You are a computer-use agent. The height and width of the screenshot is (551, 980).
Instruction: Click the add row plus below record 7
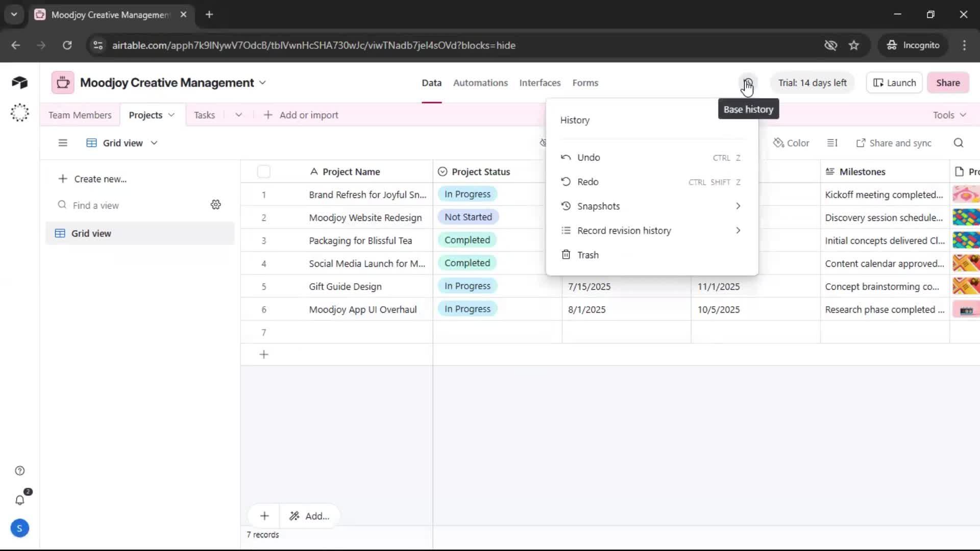(264, 355)
